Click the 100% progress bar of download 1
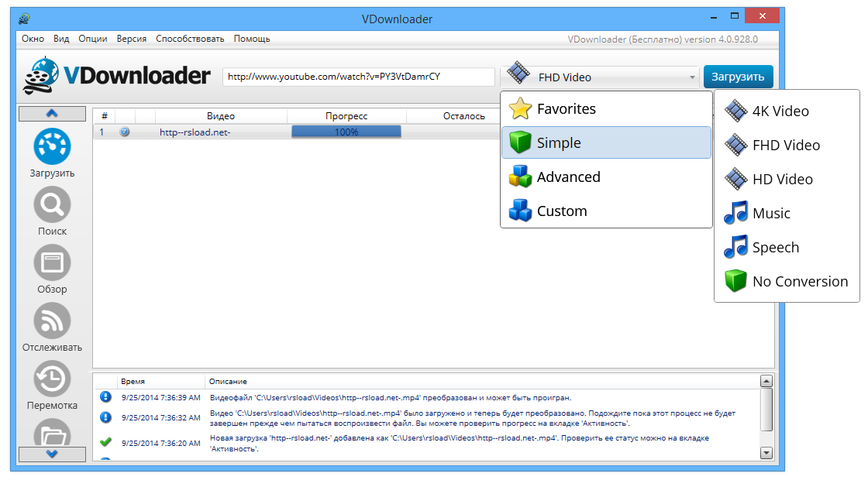868x487 pixels. click(x=346, y=132)
